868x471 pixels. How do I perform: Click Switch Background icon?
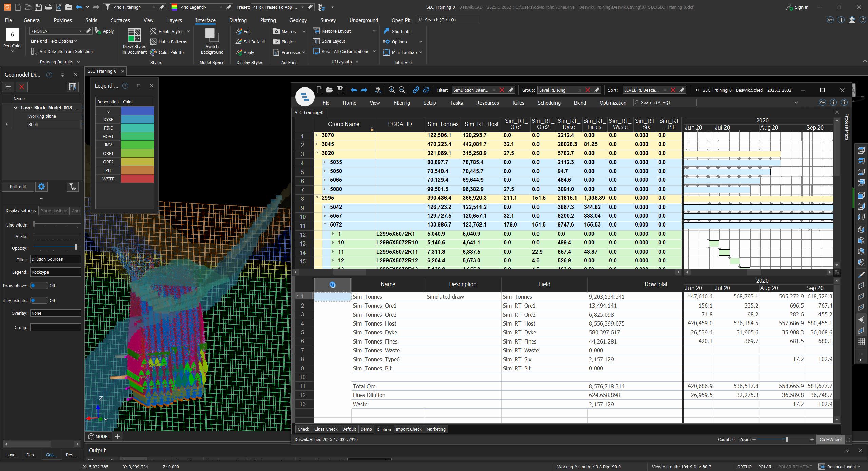[x=212, y=36]
